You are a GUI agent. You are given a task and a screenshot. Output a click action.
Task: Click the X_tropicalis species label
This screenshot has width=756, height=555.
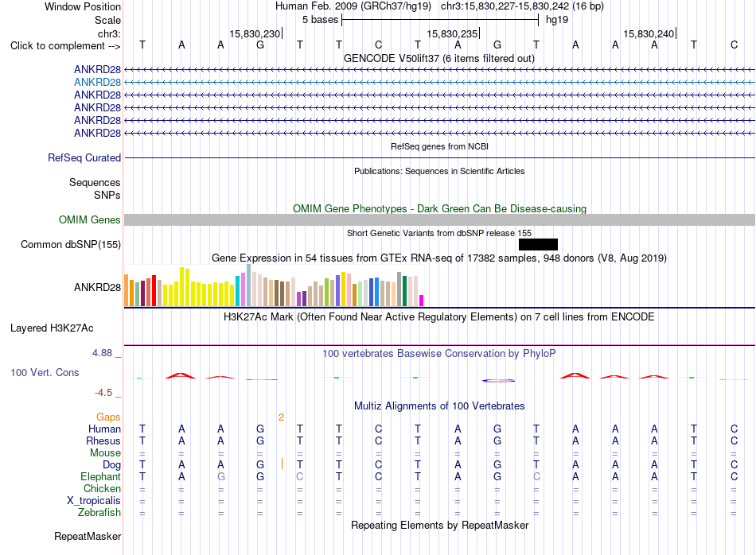click(x=94, y=501)
